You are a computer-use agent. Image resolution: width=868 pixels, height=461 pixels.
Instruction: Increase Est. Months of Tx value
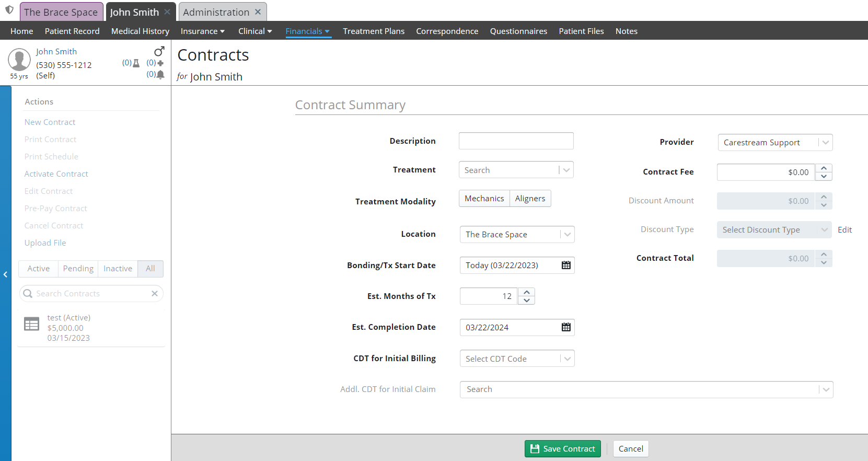tap(527, 292)
